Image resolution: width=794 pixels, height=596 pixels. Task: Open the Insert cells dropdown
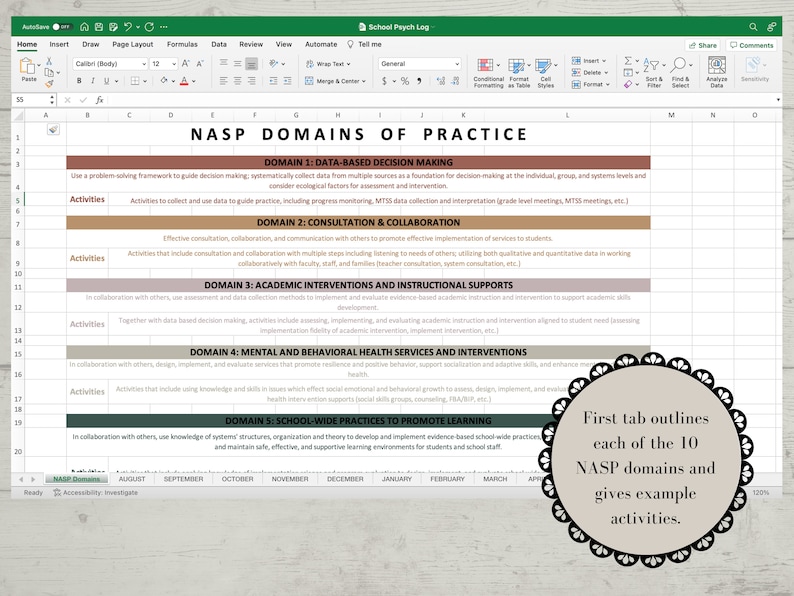click(x=589, y=61)
